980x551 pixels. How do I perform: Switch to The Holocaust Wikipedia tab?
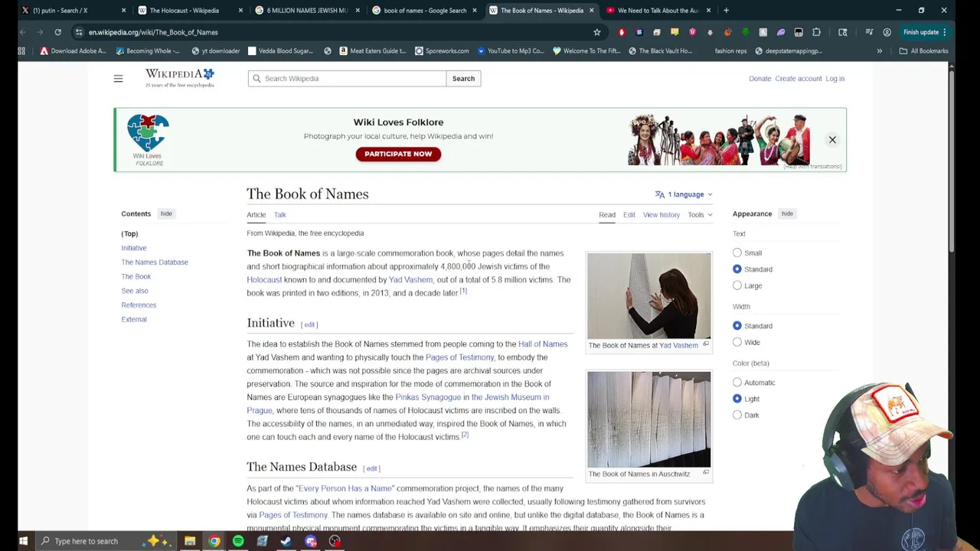coord(184,10)
